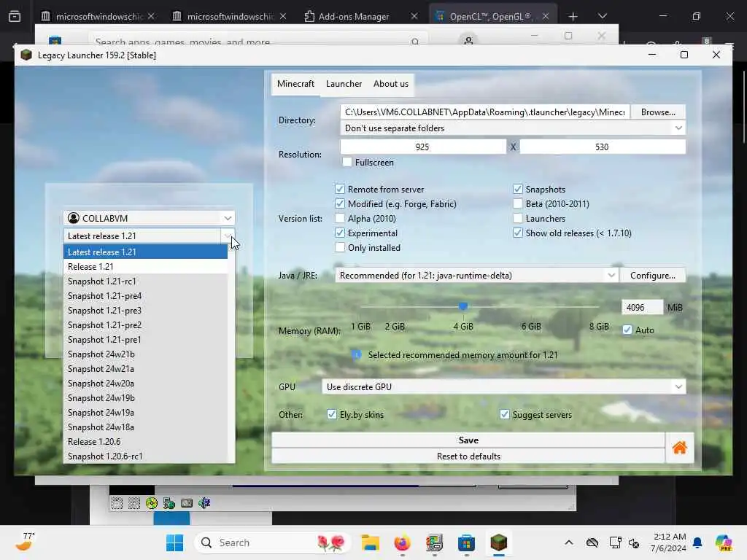This screenshot has height=560, width=747.
Task: Uncheck Modified (e.g. Forge, Fabric)
Action: (340, 204)
